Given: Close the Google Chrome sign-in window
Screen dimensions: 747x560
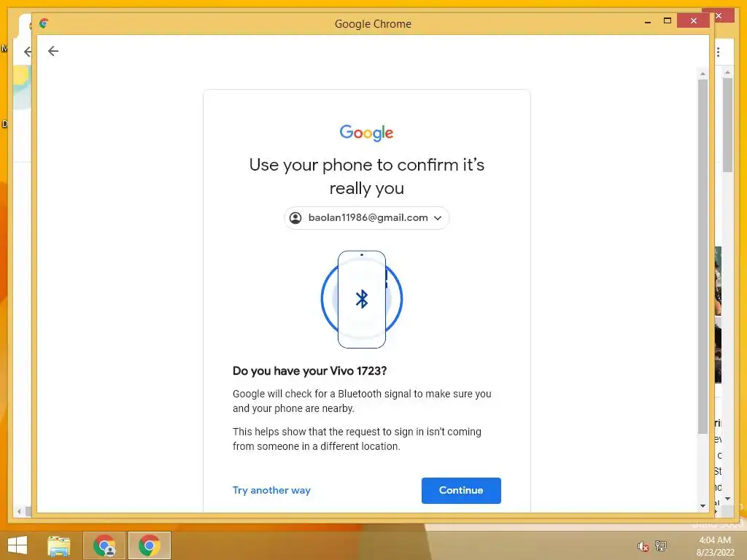Looking at the screenshot, I should 693,21.
